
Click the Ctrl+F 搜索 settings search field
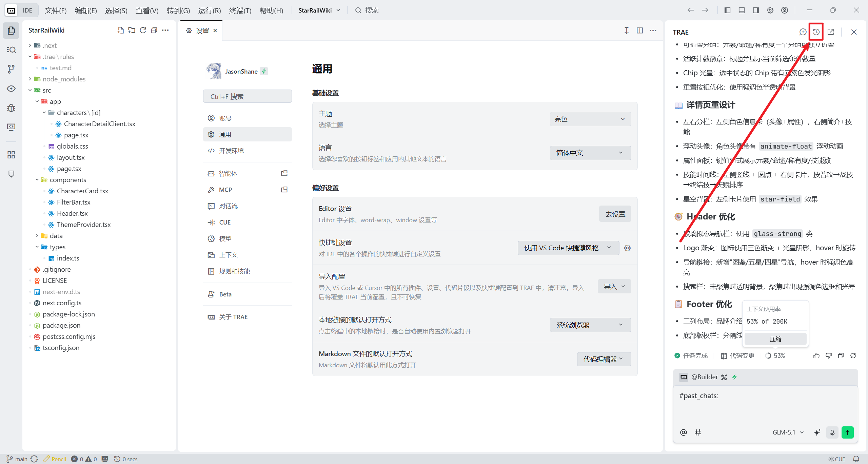[248, 96]
